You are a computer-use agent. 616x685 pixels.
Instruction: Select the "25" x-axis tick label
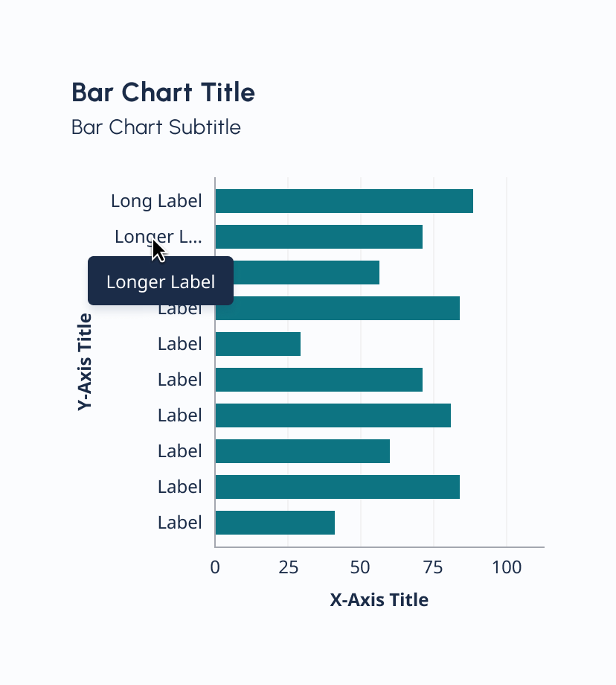(x=288, y=567)
